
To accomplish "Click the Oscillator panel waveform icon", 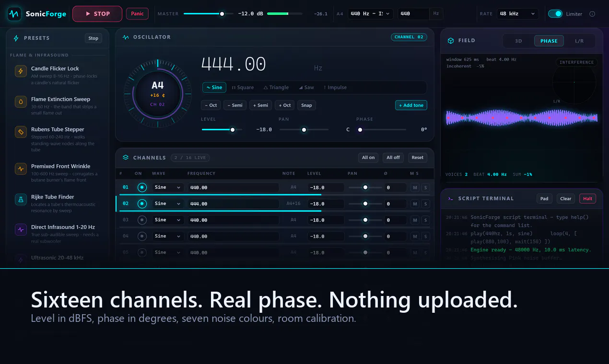I will click(126, 37).
